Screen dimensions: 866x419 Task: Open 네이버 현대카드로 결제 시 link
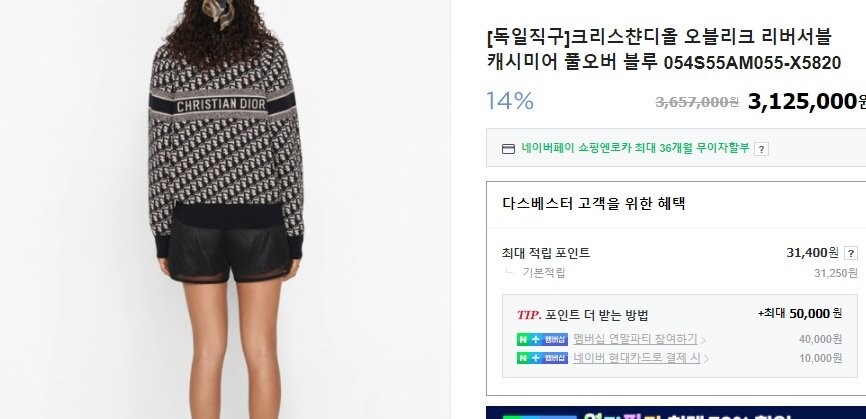(x=636, y=358)
